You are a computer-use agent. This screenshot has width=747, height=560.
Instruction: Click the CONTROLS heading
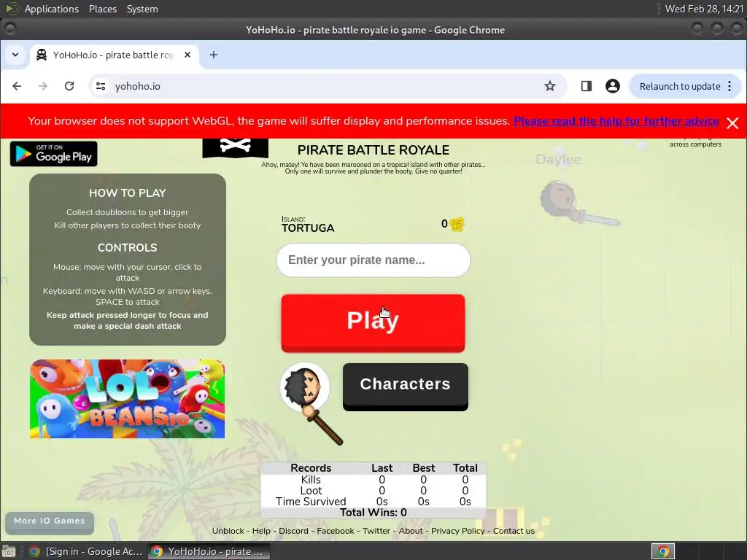[127, 248]
